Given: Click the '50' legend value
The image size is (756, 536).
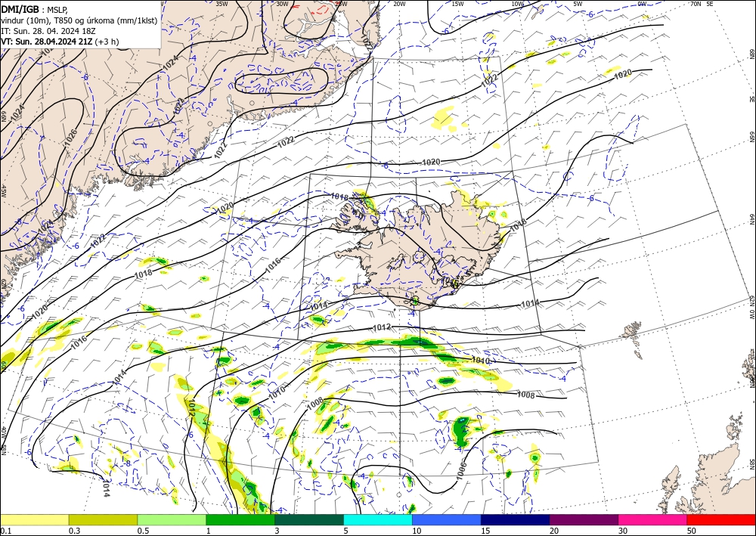Looking at the screenshot, I should point(692,531).
